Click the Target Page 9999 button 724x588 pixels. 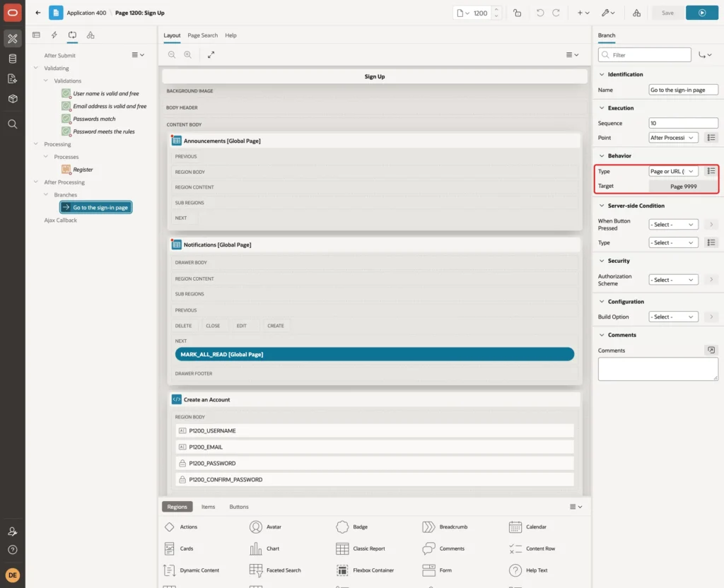click(x=684, y=187)
